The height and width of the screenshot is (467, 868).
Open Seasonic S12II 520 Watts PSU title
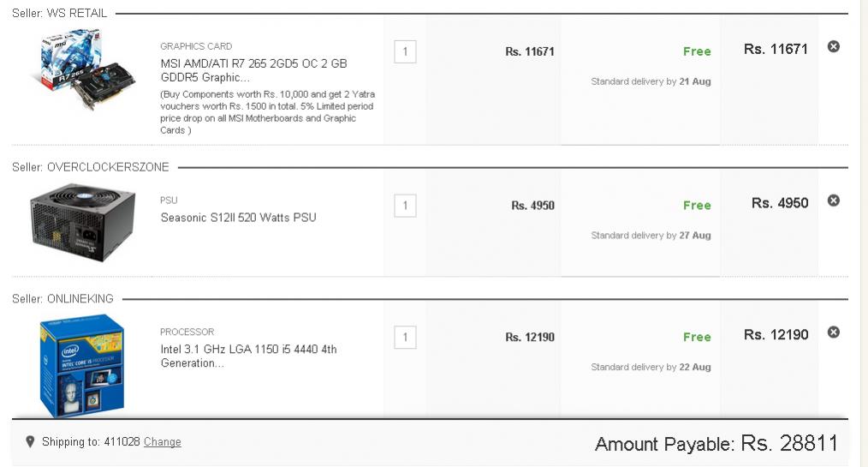click(239, 218)
